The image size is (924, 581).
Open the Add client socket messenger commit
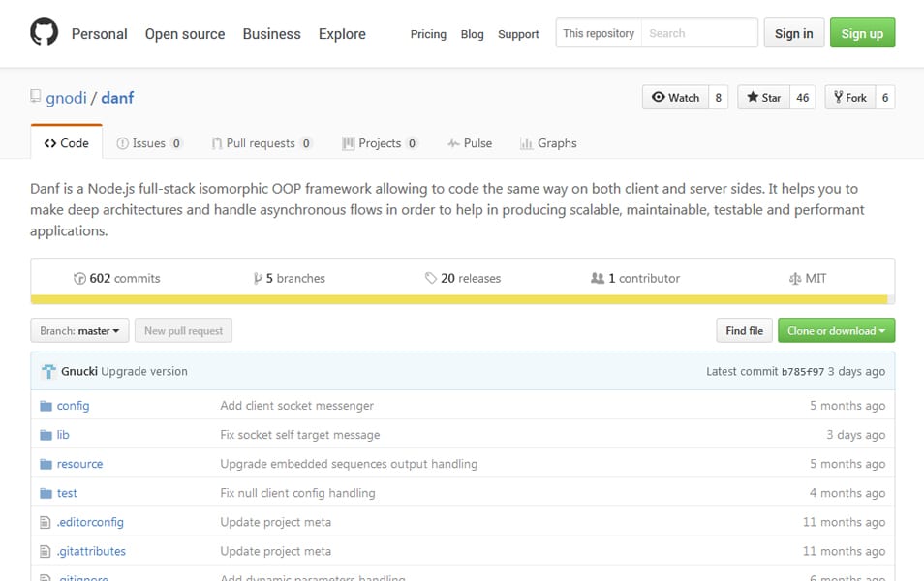coord(297,406)
